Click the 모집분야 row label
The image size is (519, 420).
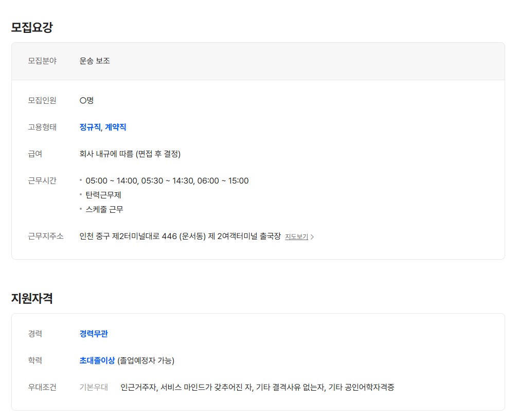(42, 61)
